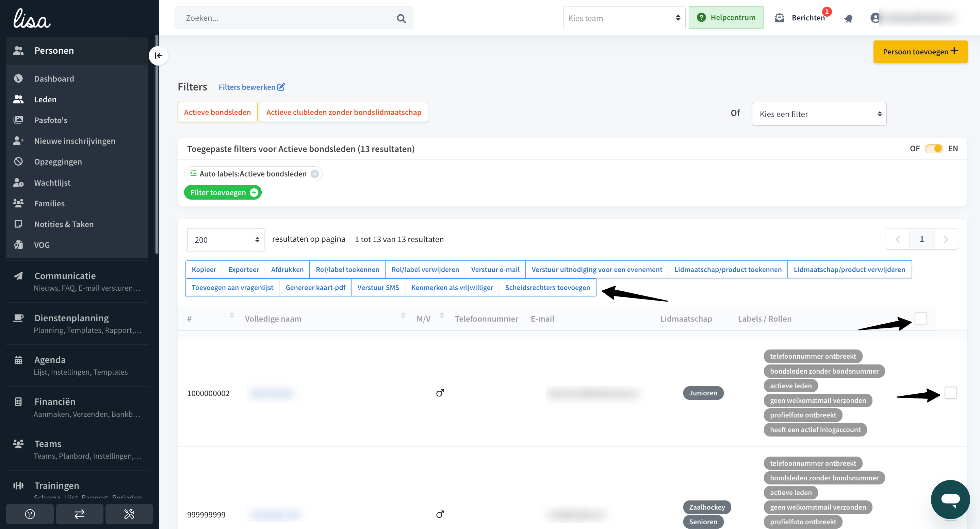Remove the Auto labels:Actieve bondsleden filter chip
The image size is (980, 529).
(315, 174)
